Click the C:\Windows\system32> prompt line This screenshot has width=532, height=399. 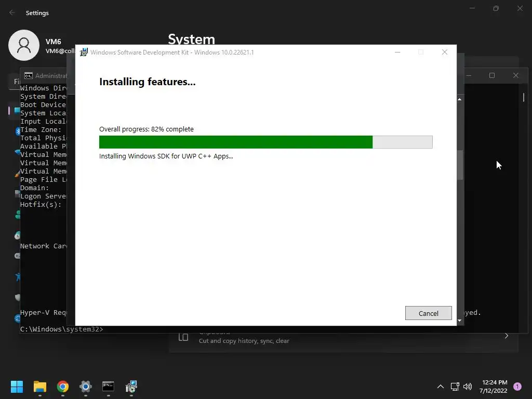tap(61, 329)
